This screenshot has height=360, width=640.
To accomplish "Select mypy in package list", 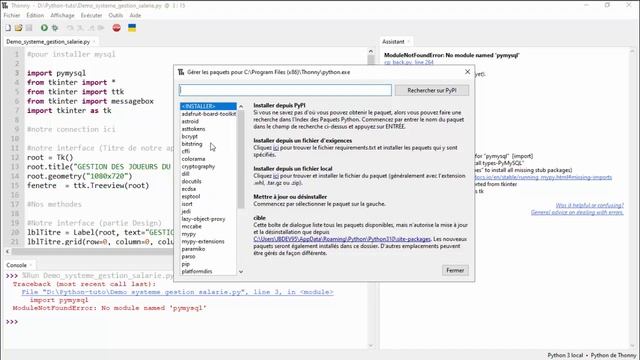I will [189, 234].
